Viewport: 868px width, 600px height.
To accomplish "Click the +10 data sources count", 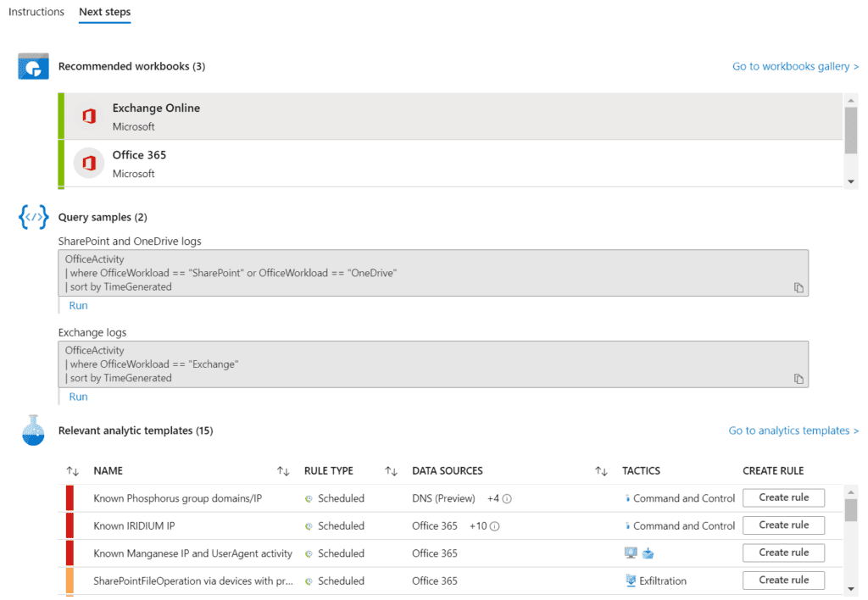I will 478,525.
